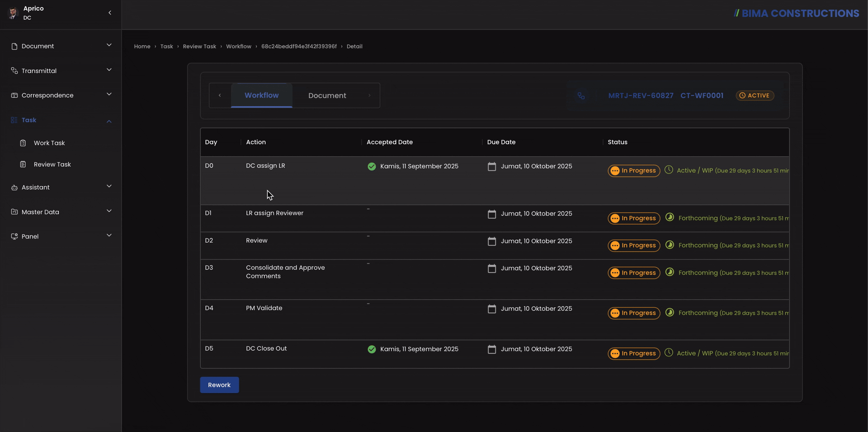Click the previous tab arrow

pyautogui.click(x=220, y=95)
